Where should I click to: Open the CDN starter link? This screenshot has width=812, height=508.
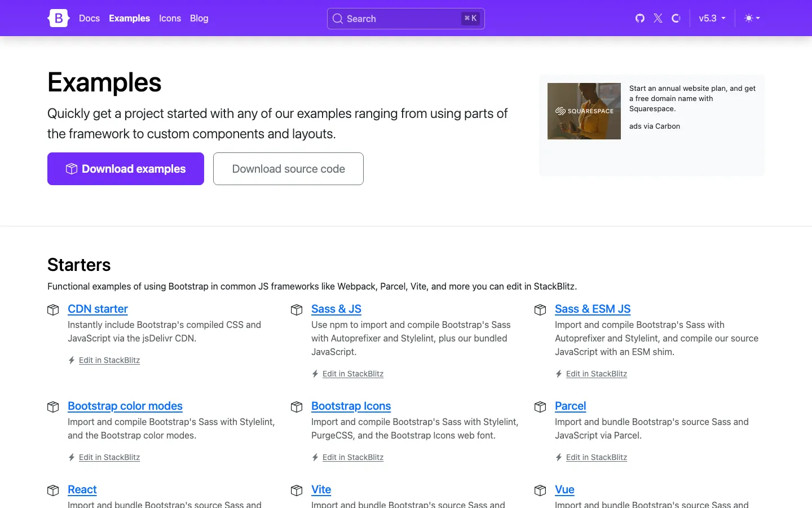tap(98, 309)
